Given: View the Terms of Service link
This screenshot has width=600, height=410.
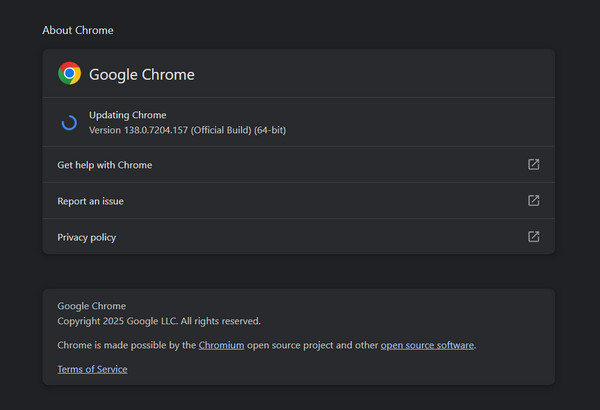Looking at the screenshot, I should pyautogui.click(x=92, y=369).
